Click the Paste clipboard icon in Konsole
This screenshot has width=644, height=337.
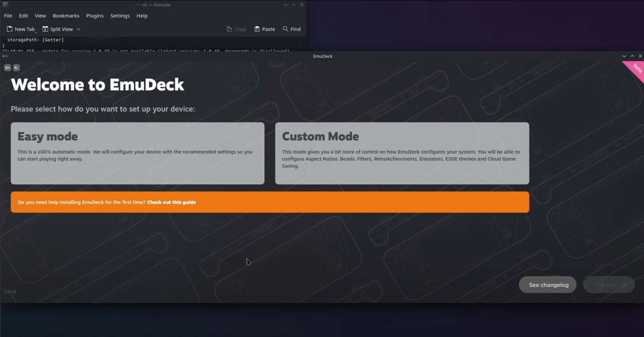point(257,29)
